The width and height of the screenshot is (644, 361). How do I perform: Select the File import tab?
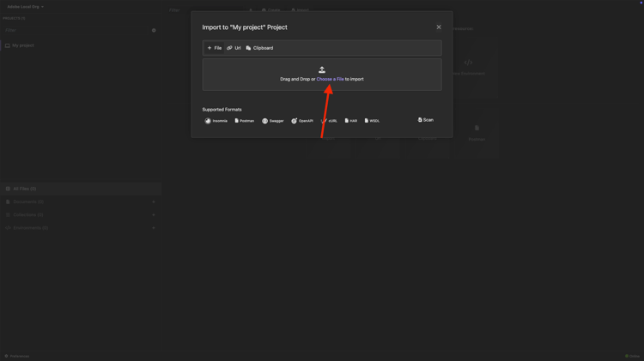[215, 48]
